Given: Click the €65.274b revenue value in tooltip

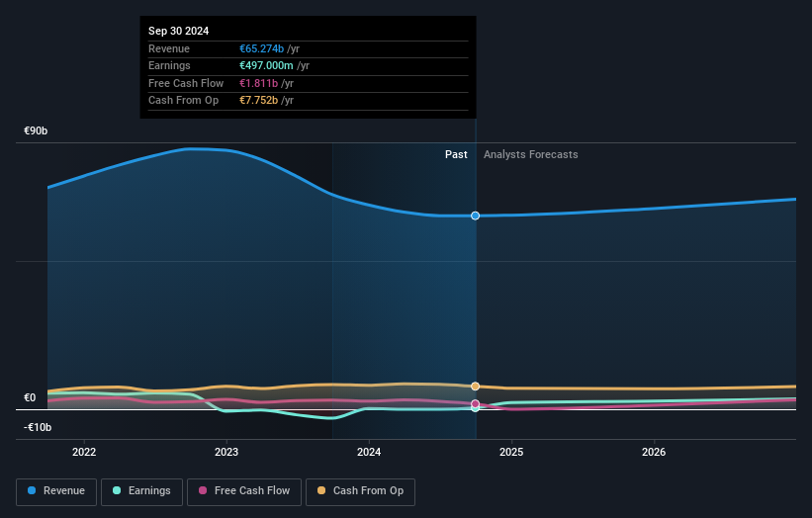Looking at the screenshot, I should coord(261,48).
